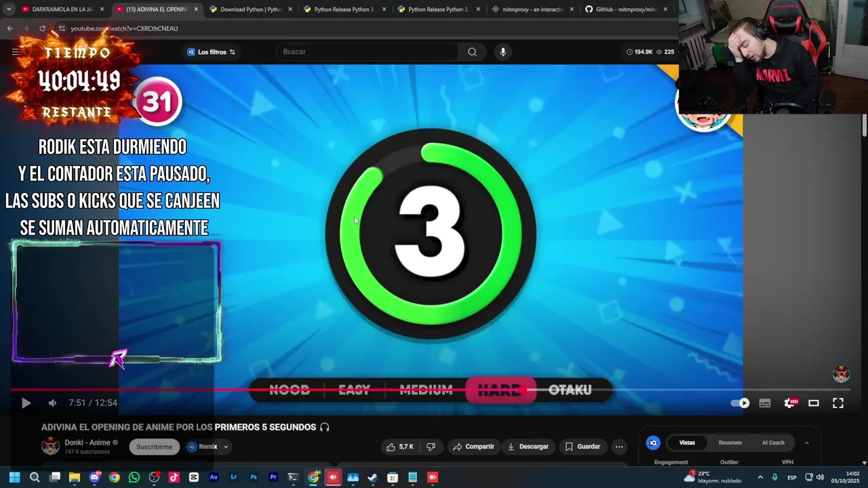Expand the dropdown arrow beside Remix
Viewport: 868px width, 488px height.
coord(226,447)
